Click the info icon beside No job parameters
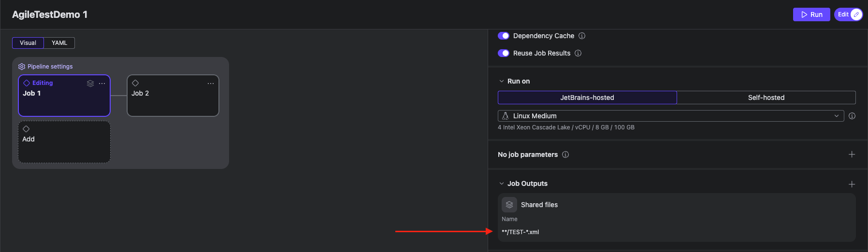The image size is (868, 252). (565, 154)
